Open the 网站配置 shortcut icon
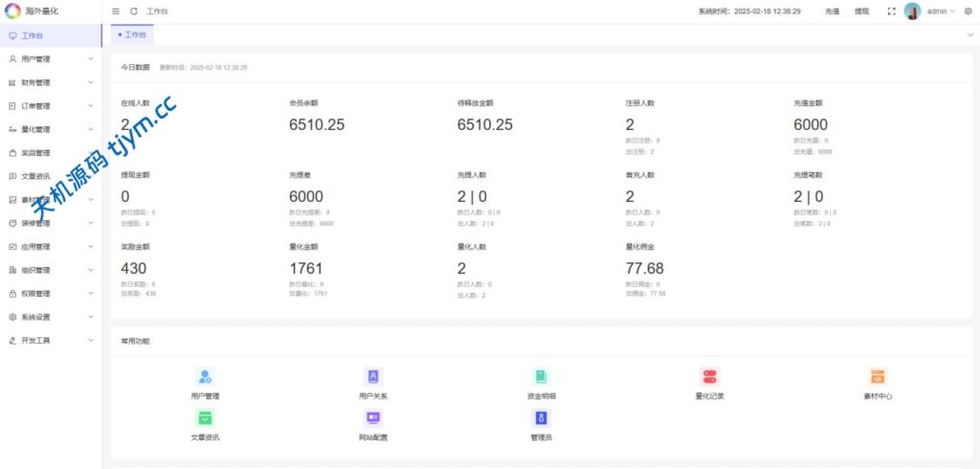The width and height of the screenshot is (980, 469). coord(373,418)
